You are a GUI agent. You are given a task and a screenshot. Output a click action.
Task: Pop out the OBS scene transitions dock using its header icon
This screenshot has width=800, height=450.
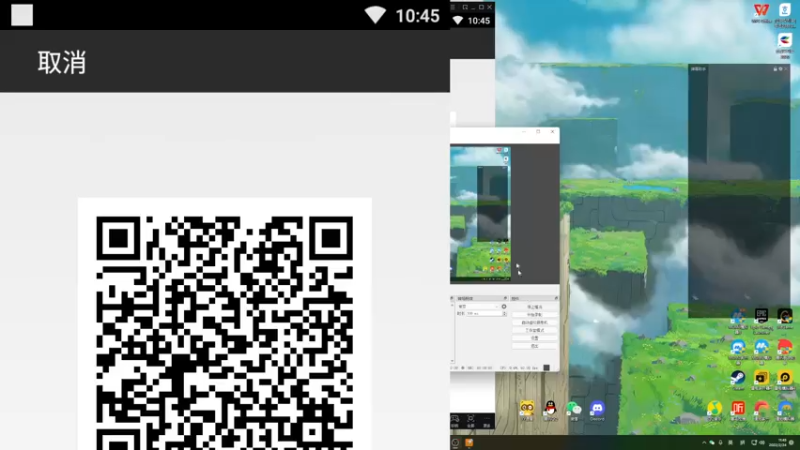tap(505, 298)
